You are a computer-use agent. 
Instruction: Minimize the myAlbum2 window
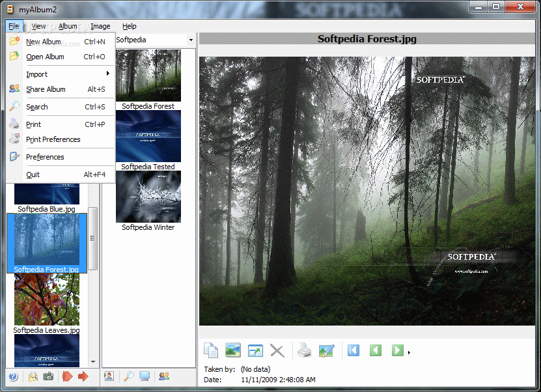(479, 7)
